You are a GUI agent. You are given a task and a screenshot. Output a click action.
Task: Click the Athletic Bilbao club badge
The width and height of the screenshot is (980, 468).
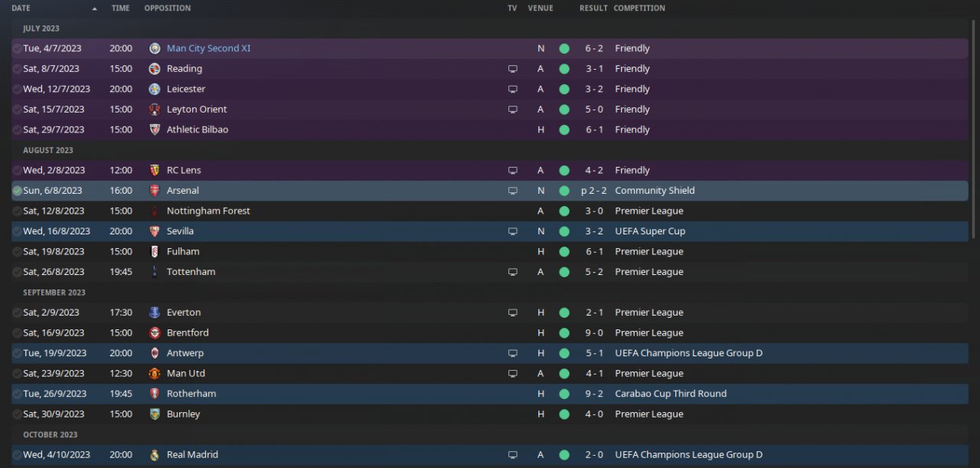[155, 129]
